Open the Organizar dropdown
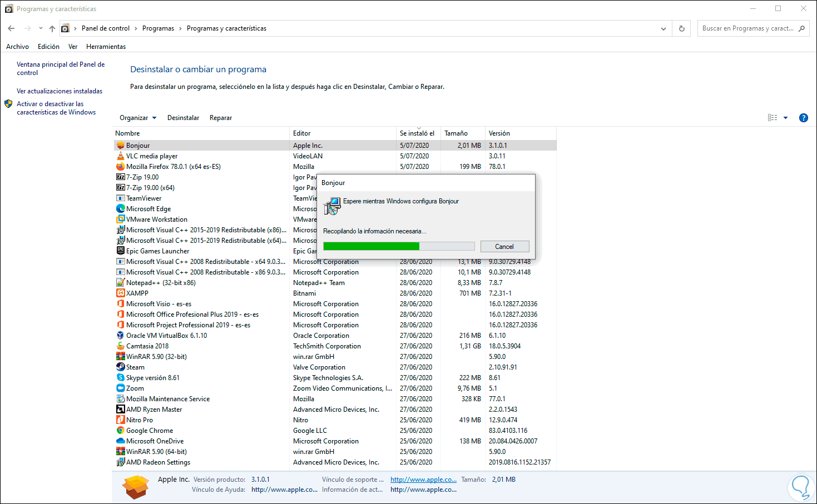 point(138,118)
